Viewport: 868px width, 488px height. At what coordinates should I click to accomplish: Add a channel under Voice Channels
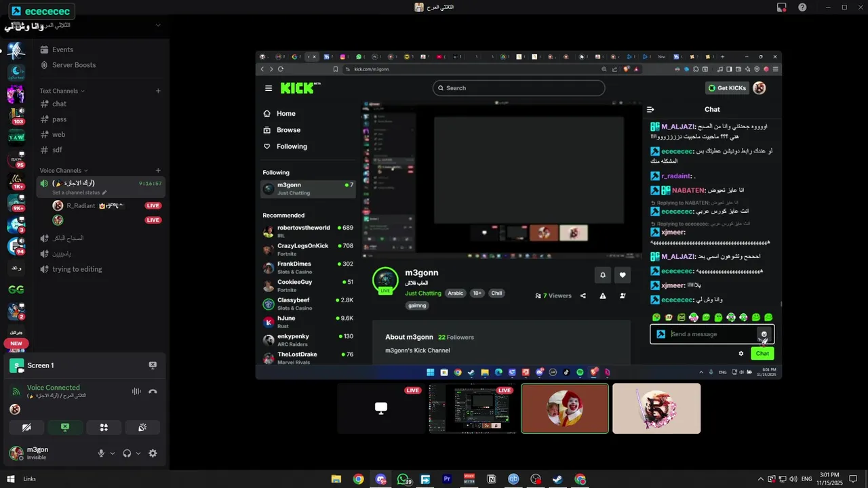coord(158,171)
